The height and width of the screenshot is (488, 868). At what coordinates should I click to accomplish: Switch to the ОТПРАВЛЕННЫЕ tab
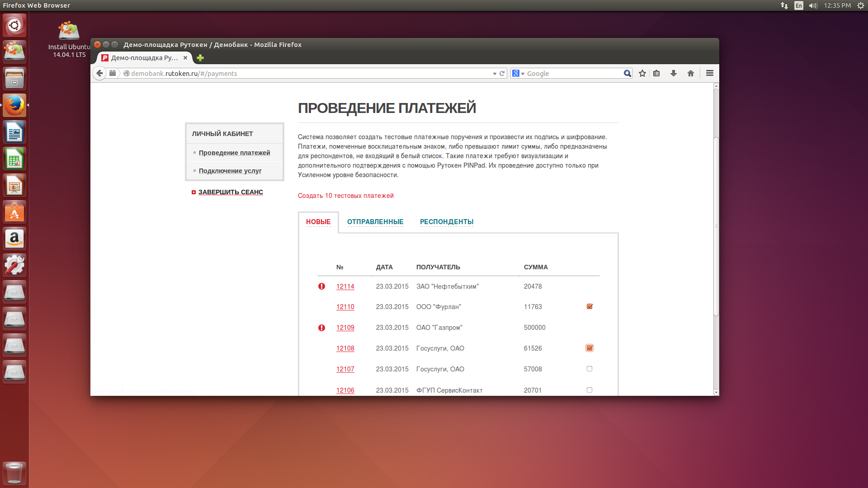pos(375,221)
